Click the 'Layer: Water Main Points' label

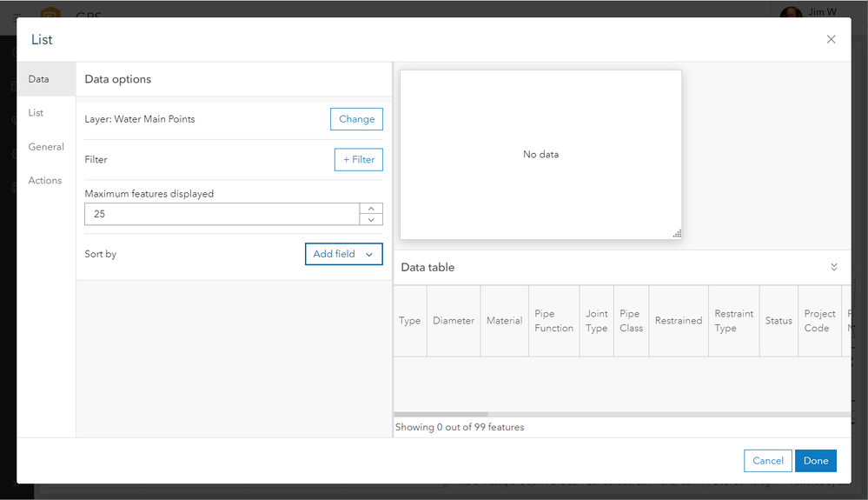click(140, 119)
